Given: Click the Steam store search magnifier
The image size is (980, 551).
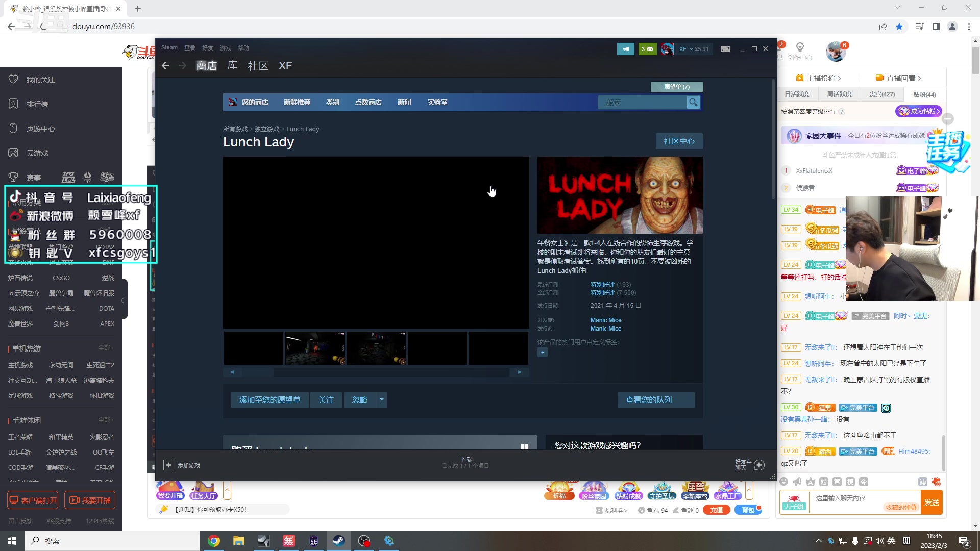Looking at the screenshot, I should 693,103.
